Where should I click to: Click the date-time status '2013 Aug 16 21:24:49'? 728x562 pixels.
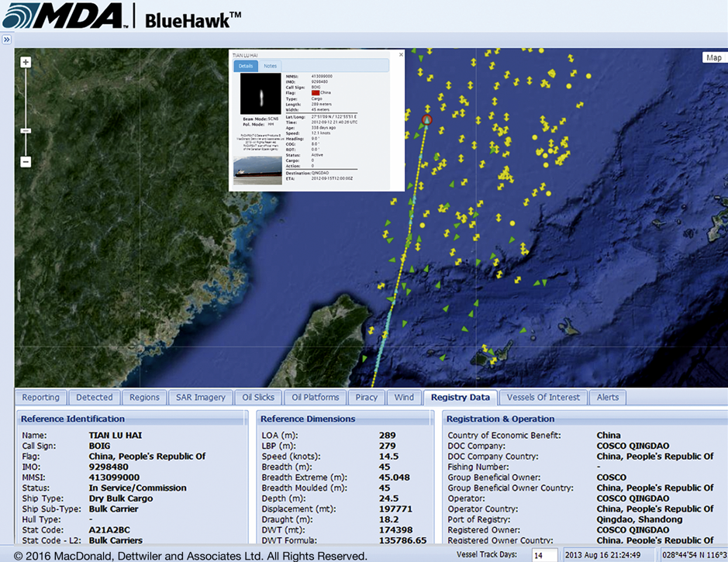(x=602, y=555)
